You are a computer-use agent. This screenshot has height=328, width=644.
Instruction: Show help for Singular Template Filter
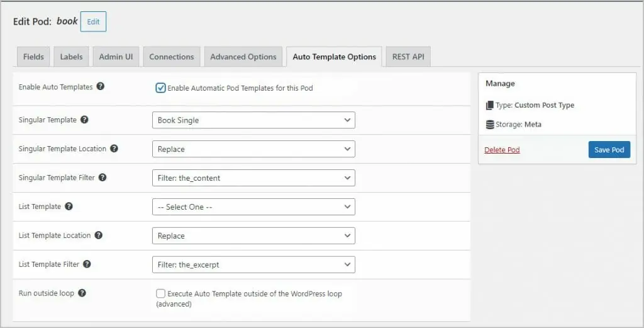103,177
